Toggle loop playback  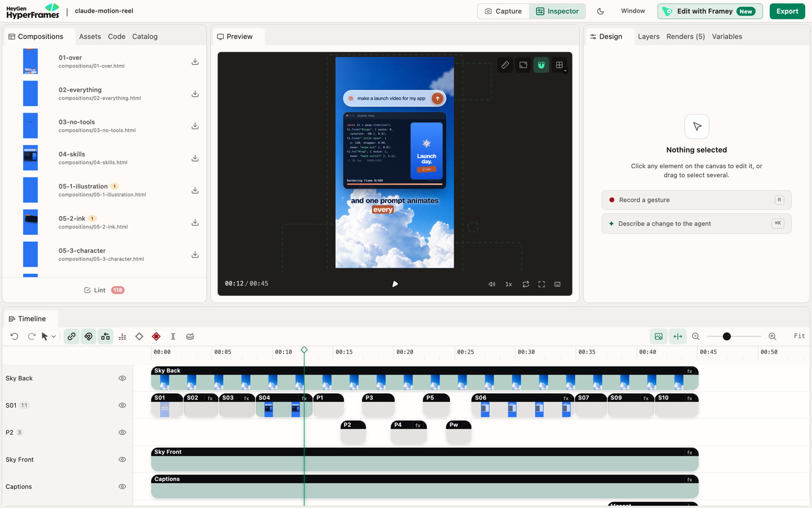tap(525, 284)
